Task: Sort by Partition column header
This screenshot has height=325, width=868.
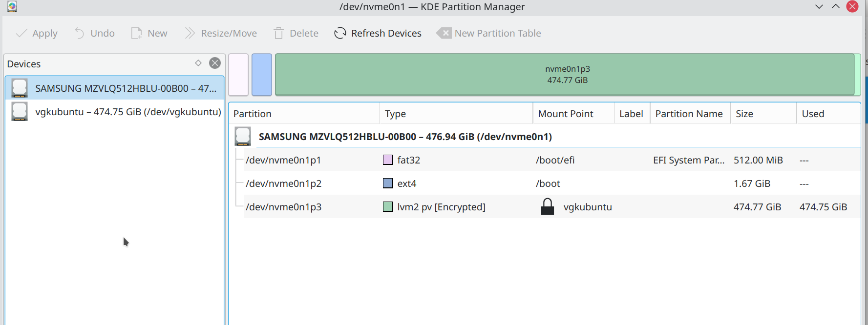Action: coord(304,114)
